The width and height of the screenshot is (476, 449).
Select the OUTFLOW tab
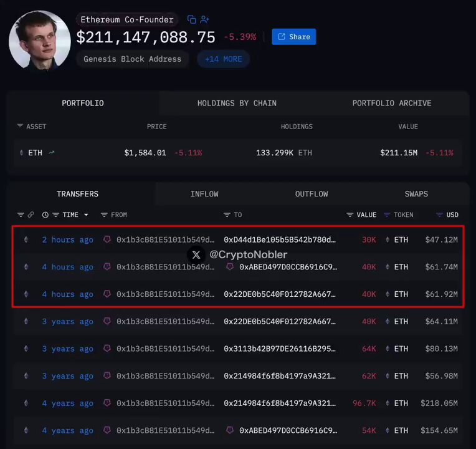point(312,194)
